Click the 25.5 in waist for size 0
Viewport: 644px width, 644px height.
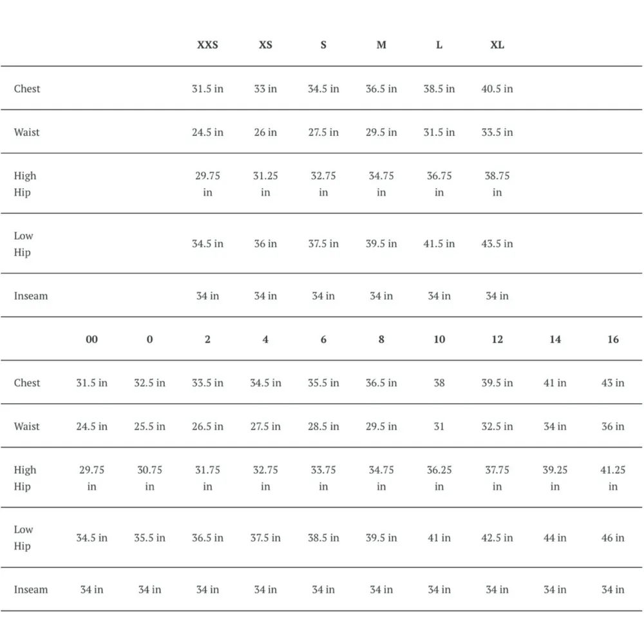pos(149,426)
